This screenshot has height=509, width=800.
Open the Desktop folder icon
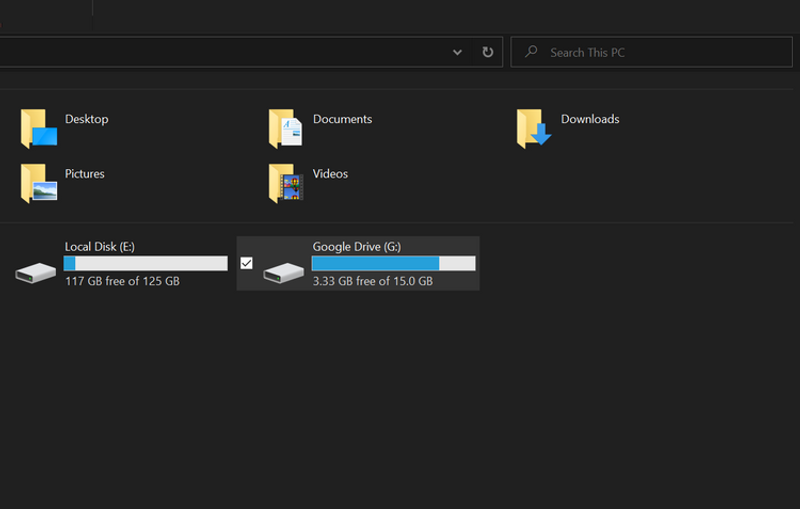pyautogui.click(x=38, y=129)
